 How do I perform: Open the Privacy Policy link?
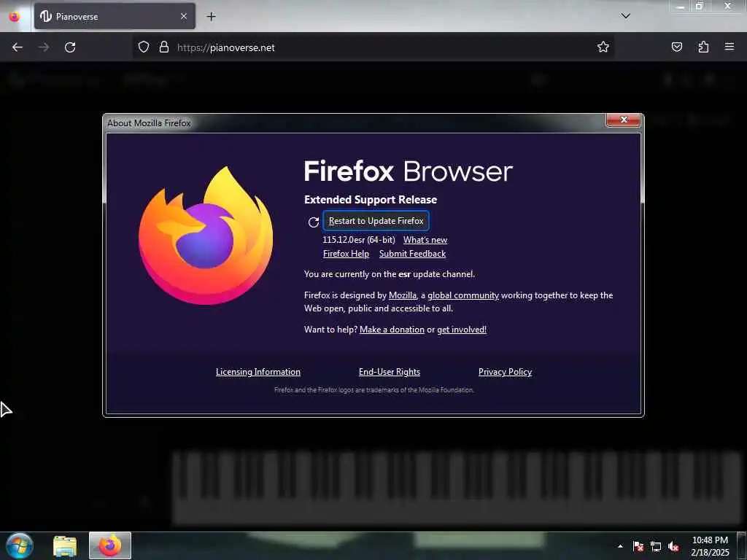click(x=505, y=372)
